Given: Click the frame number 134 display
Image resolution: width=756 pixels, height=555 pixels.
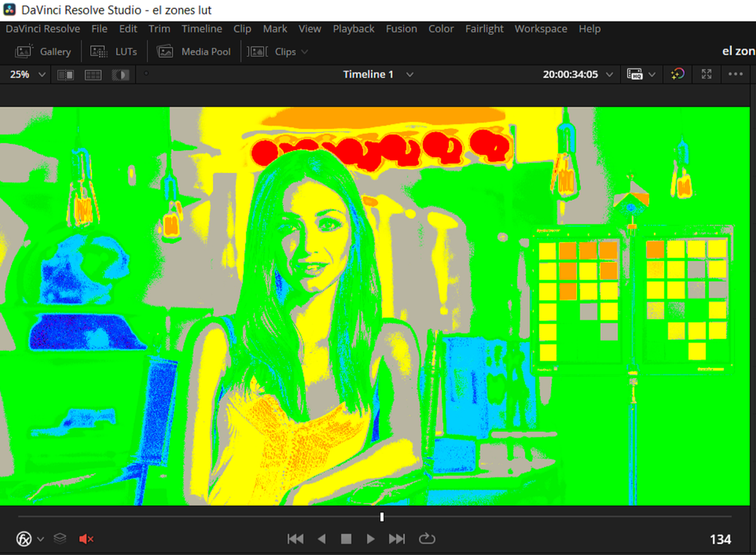Looking at the screenshot, I should 721,539.
